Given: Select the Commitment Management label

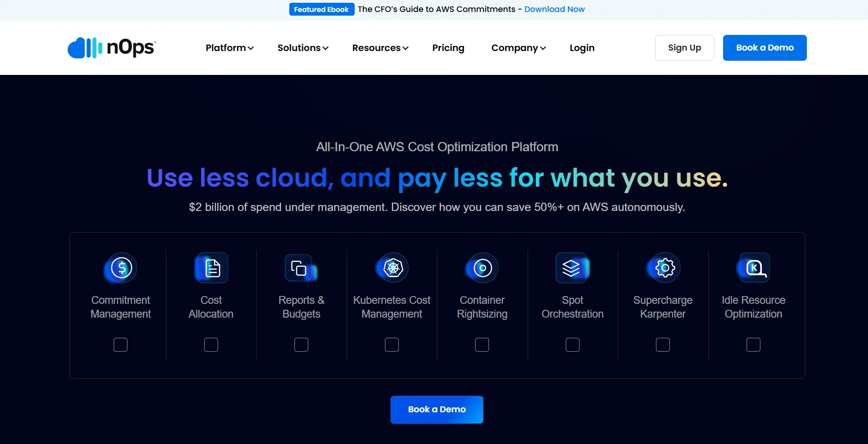Looking at the screenshot, I should point(121,307).
